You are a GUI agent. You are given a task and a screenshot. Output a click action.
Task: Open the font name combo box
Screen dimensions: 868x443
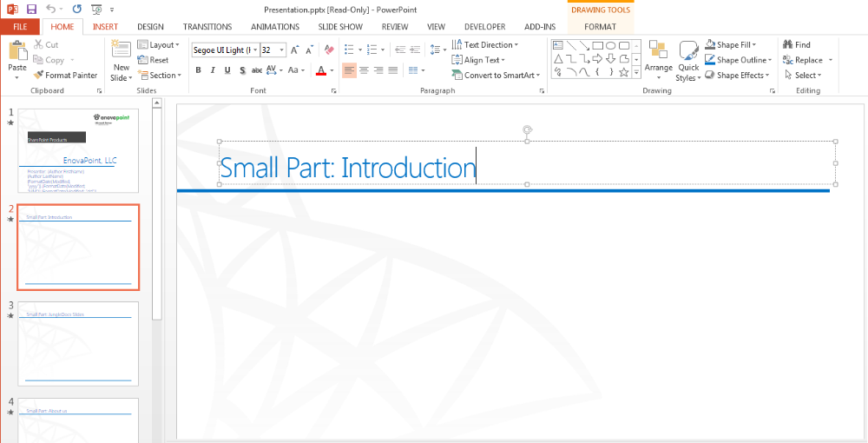point(226,50)
